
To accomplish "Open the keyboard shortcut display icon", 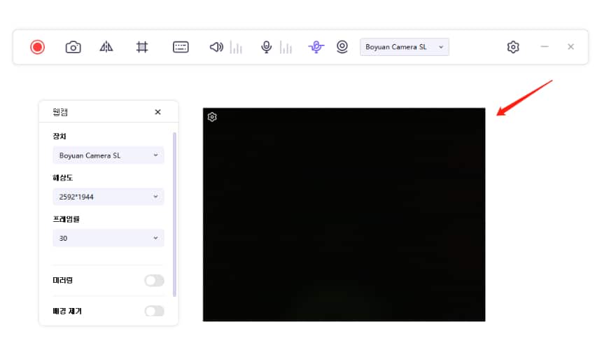I will tap(181, 47).
